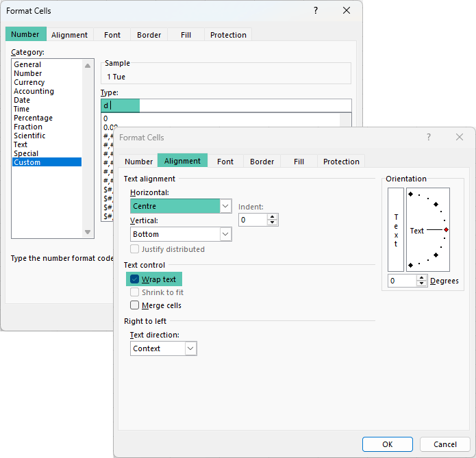Open the Font tab in back dialog
The image size is (476, 458).
click(x=112, y=35)
